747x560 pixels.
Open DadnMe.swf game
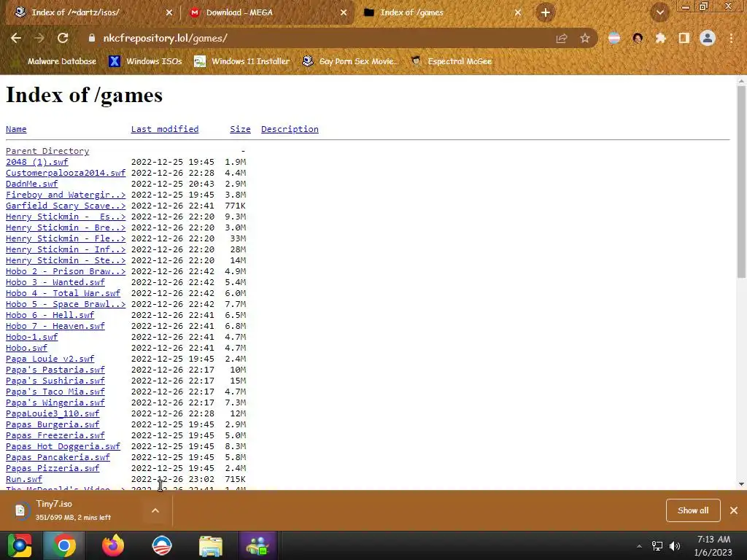pos(31,184)
